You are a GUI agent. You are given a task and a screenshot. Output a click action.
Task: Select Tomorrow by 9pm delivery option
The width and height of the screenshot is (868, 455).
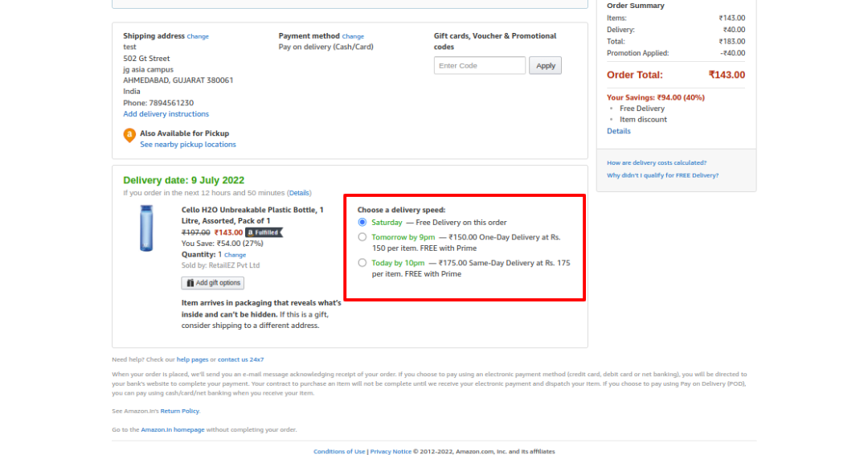click(362, 237)
